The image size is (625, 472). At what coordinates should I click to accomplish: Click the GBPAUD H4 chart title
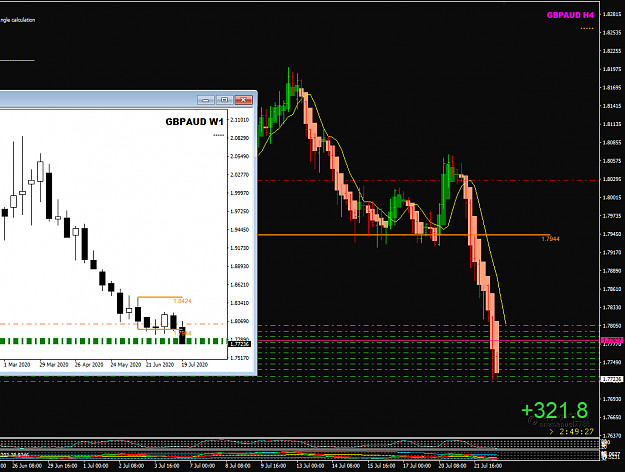tap(570, 15)
